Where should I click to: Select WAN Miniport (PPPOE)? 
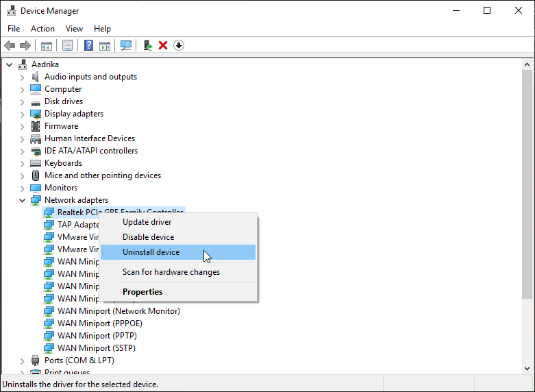pyautogui.click(x=99, y=323)
